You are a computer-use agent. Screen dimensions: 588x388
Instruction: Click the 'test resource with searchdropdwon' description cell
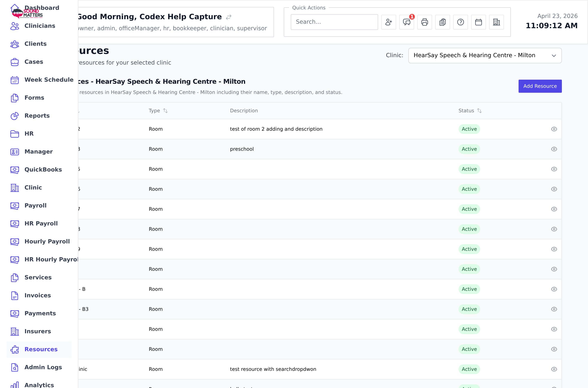(273, 369)
